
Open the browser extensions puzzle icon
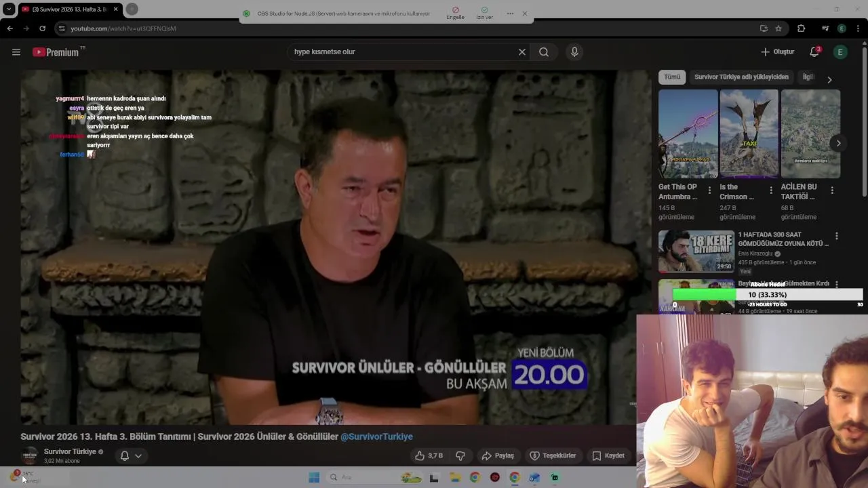[801, 28]
